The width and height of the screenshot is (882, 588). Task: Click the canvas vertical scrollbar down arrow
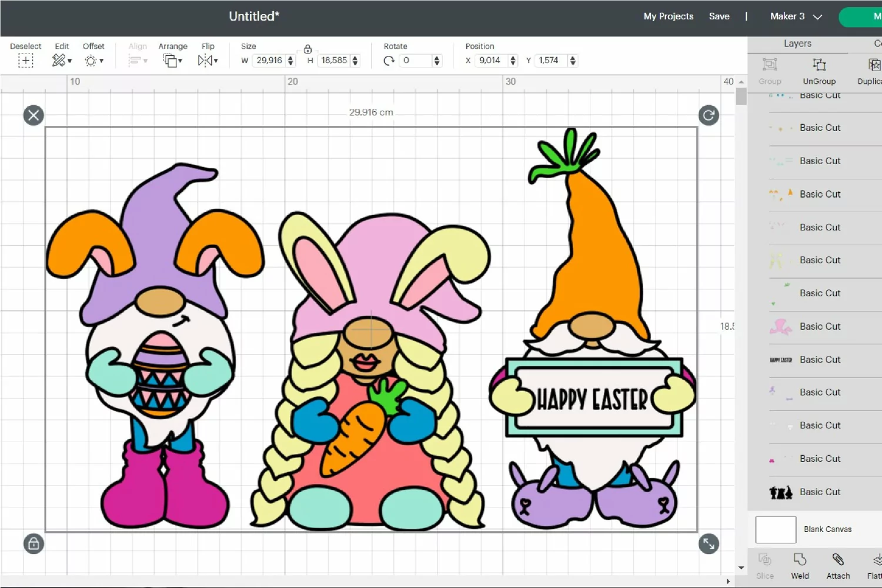[x=741, y=568]
